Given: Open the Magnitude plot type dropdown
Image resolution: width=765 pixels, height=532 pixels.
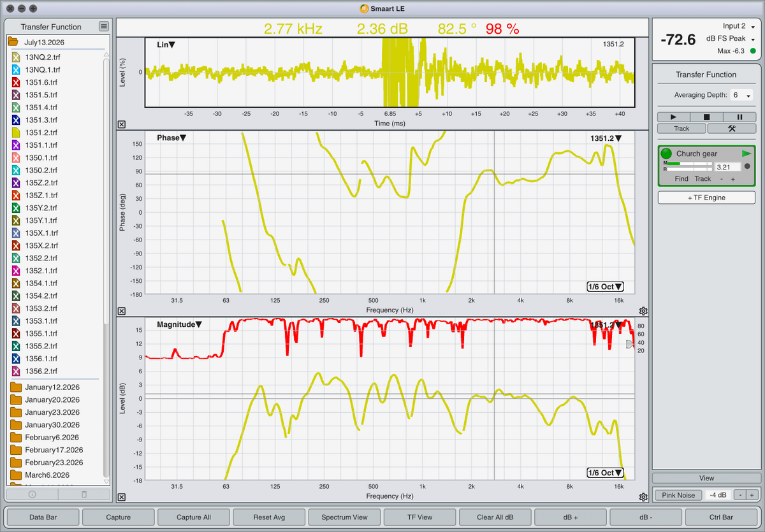Looking at the screenshot, I should pos(179,324).
